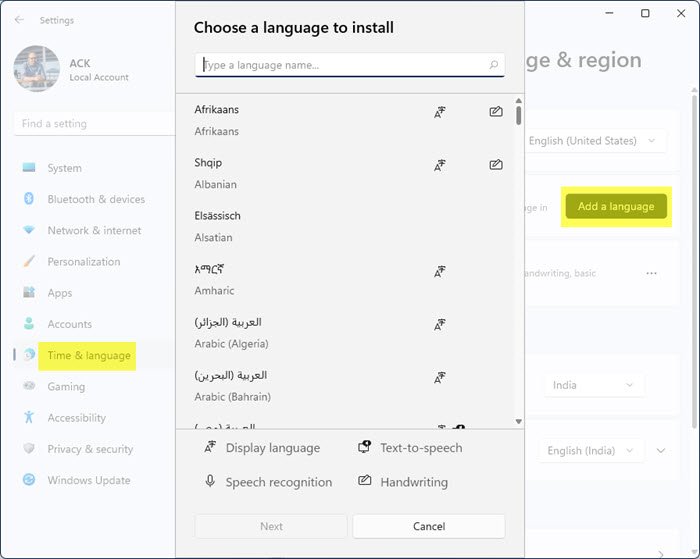Go to Privacy & security section
The image size is (700, 559).
pyautogui.click(x=90, y=449)
